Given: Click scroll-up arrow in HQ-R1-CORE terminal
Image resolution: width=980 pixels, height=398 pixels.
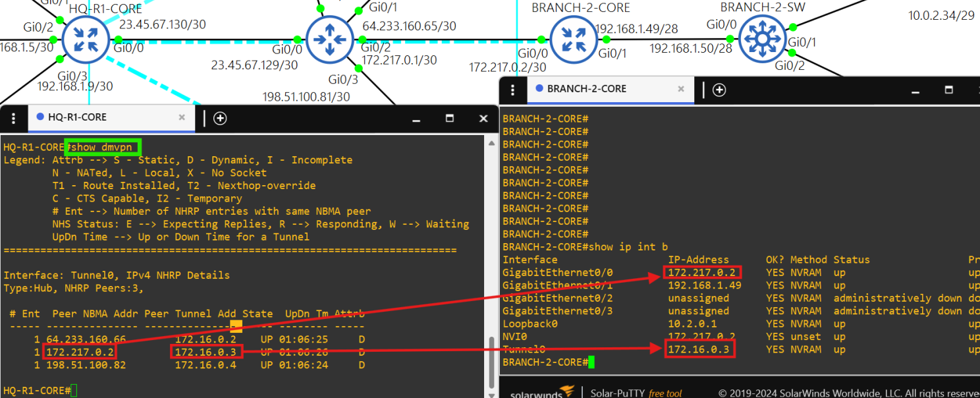Looking at the screenshot, I should [490, 142].
